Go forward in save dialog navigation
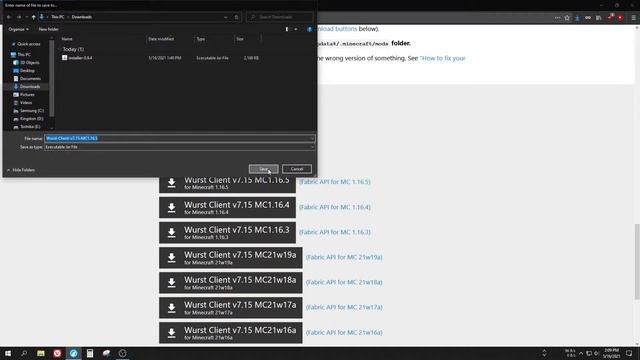 18,17
